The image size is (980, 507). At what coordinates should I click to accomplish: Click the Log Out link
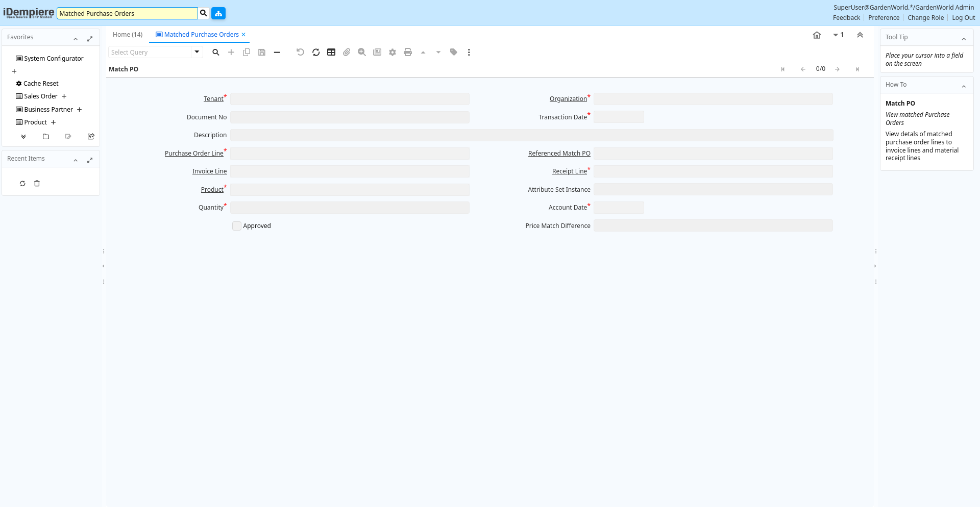coord(963,18)
